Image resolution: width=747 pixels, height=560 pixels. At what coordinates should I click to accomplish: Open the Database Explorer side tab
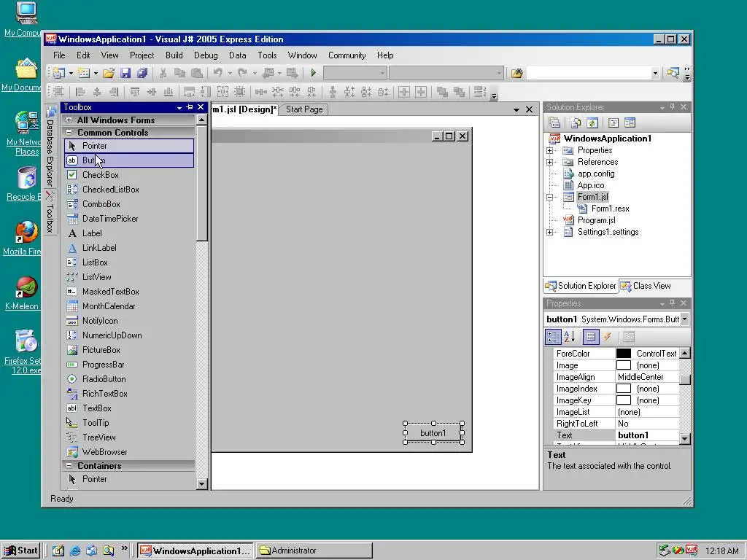click(x=50, y=147)
